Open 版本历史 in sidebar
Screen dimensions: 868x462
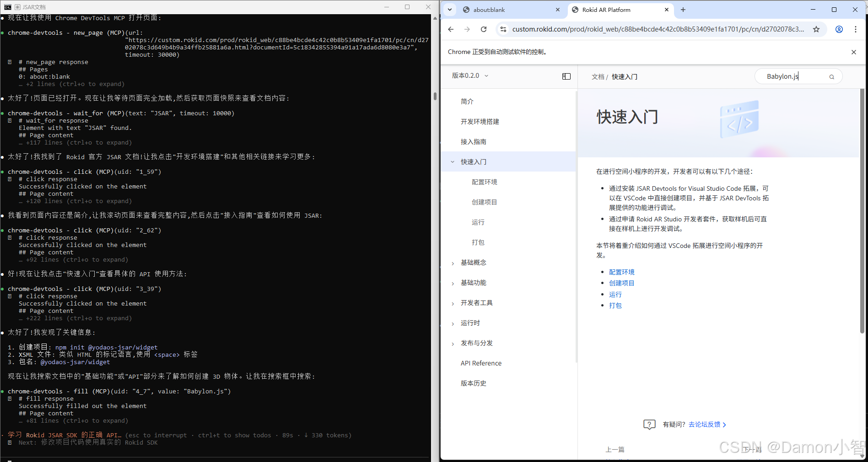point(474,383)
